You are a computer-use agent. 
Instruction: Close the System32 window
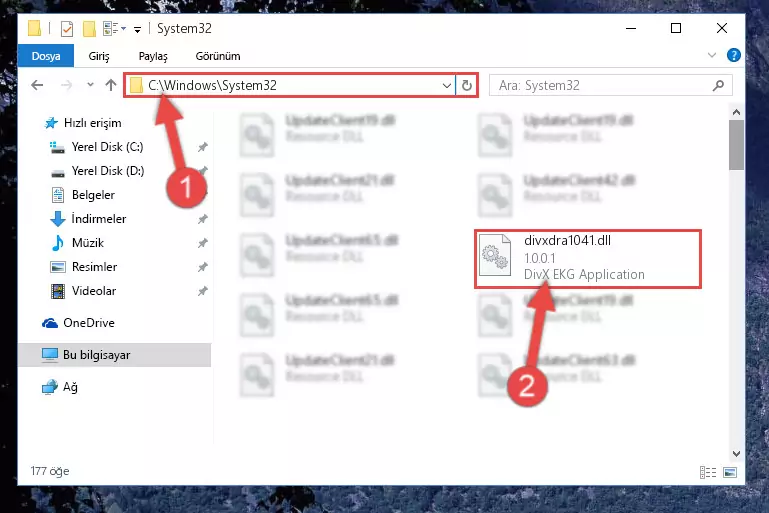(x=721, y=28)
